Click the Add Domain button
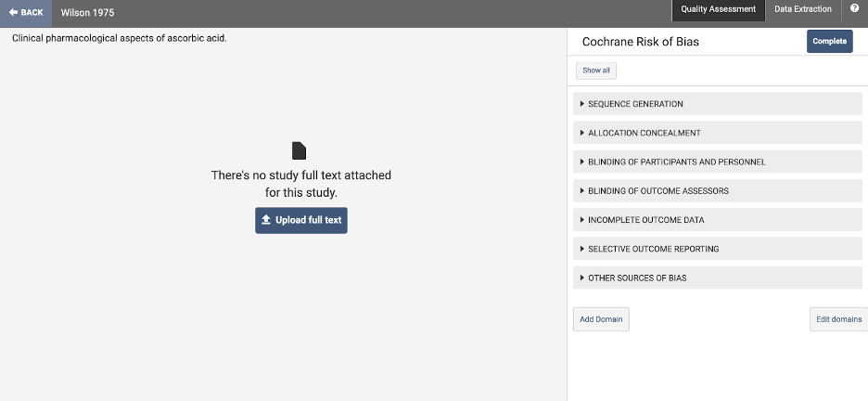 601,319
